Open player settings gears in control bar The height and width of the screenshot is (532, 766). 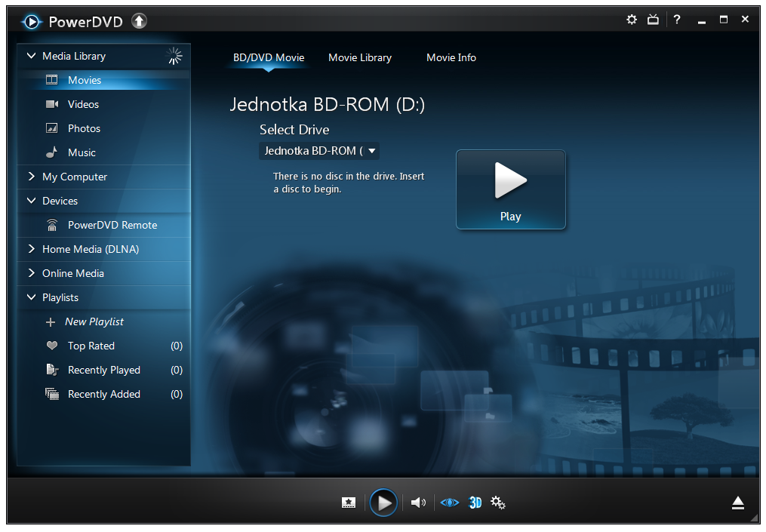click(498, 503)
